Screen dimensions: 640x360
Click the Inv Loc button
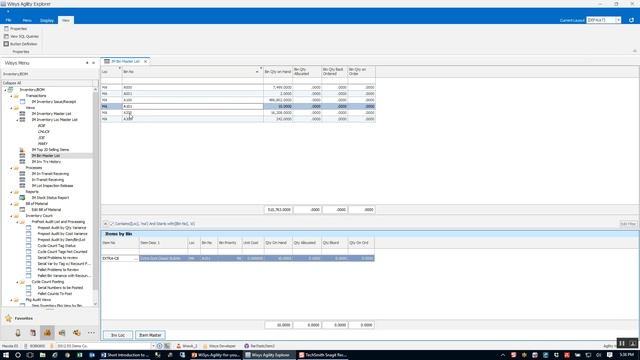[x=118, y=335]
